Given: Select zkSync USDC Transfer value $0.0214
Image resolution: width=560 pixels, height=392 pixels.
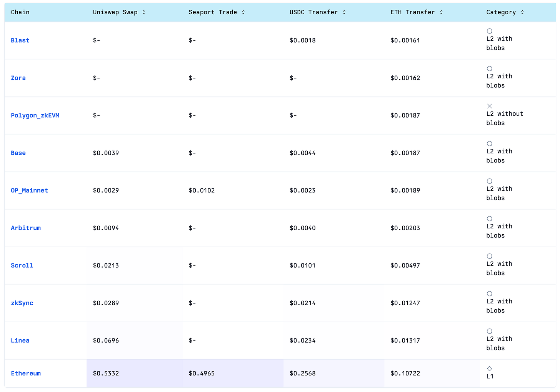Looking at the screenshot, I should point(302,303).
